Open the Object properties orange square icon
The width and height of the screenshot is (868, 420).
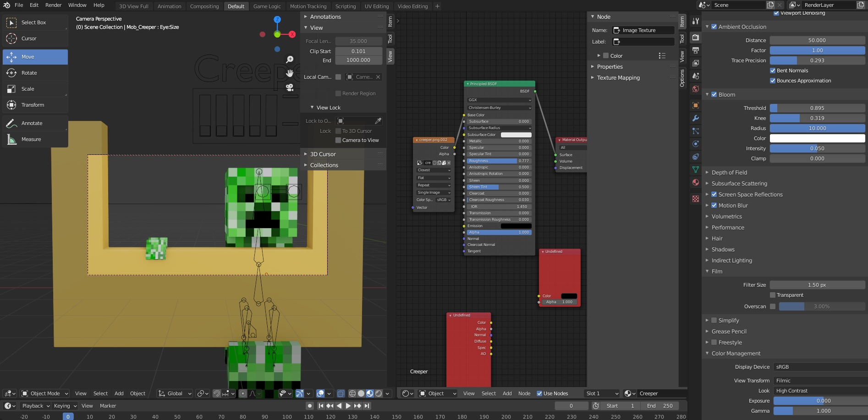(696, 105)
